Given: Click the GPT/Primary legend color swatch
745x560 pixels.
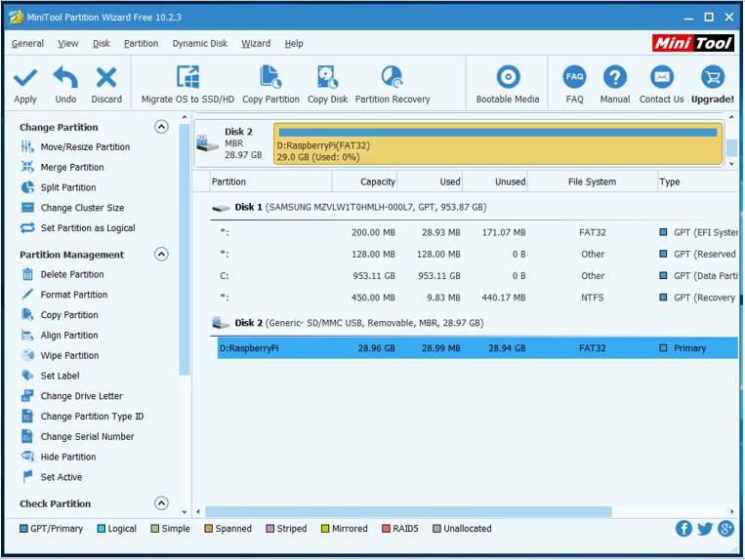Looking at the screenshot, I should coord(23,529).
